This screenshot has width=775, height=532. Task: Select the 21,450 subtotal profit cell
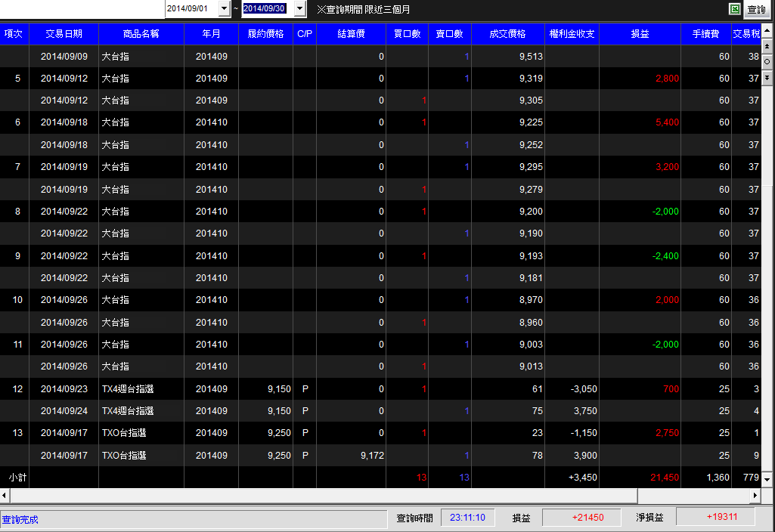pos(640,477)
